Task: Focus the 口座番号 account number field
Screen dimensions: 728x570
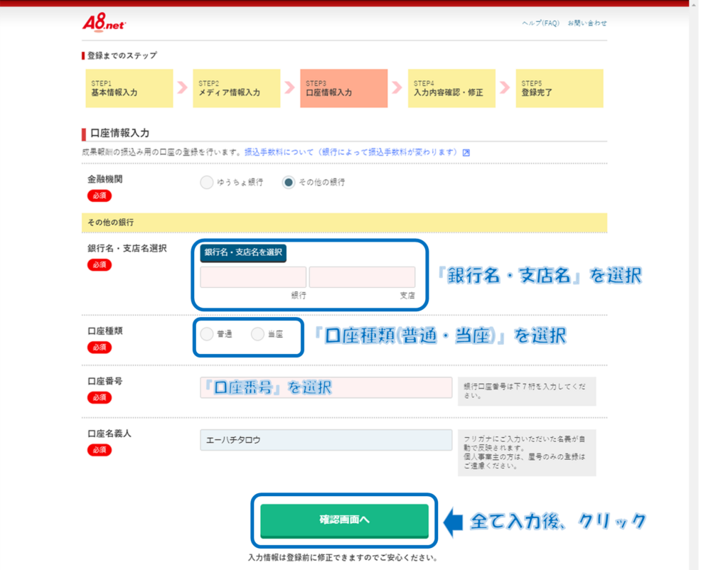Action: (x=326, y=387)
